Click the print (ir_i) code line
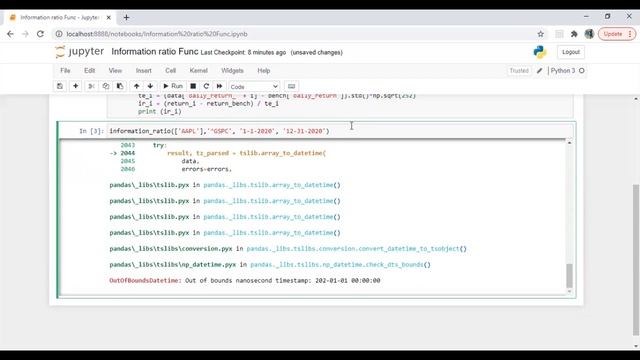 pos(160,111)
